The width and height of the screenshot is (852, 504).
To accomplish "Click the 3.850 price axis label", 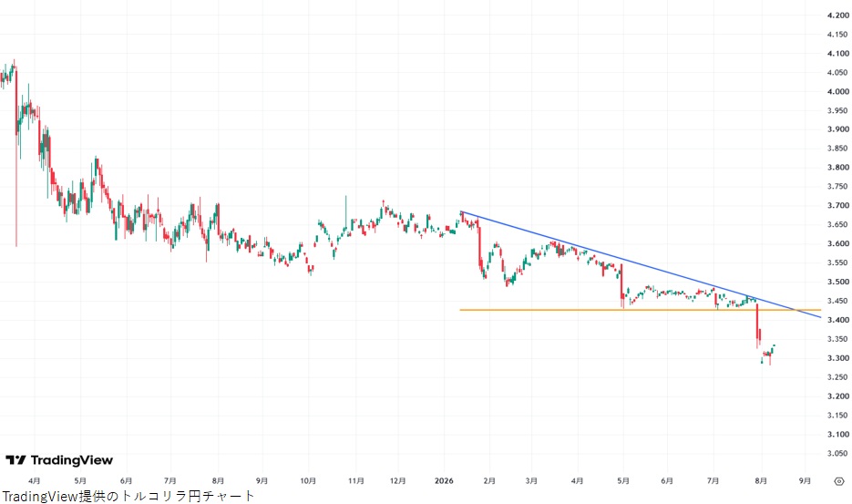I will click(837, 149).
